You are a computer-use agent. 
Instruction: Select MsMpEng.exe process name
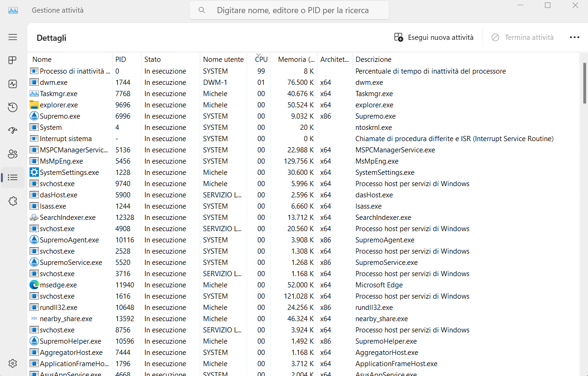click(61, 161)
